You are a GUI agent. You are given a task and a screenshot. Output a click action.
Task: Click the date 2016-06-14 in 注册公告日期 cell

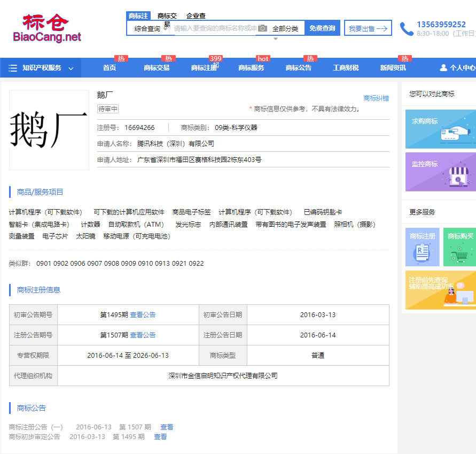[318, 335]
